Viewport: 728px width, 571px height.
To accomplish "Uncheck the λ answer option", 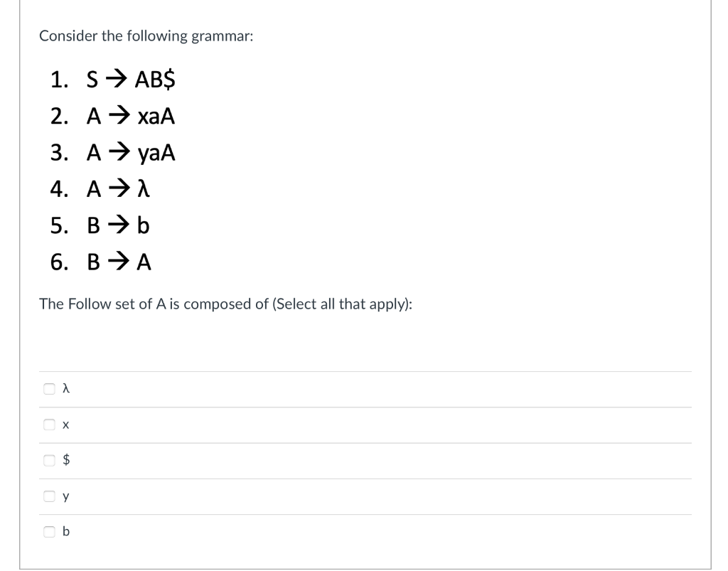I will 48,388.
